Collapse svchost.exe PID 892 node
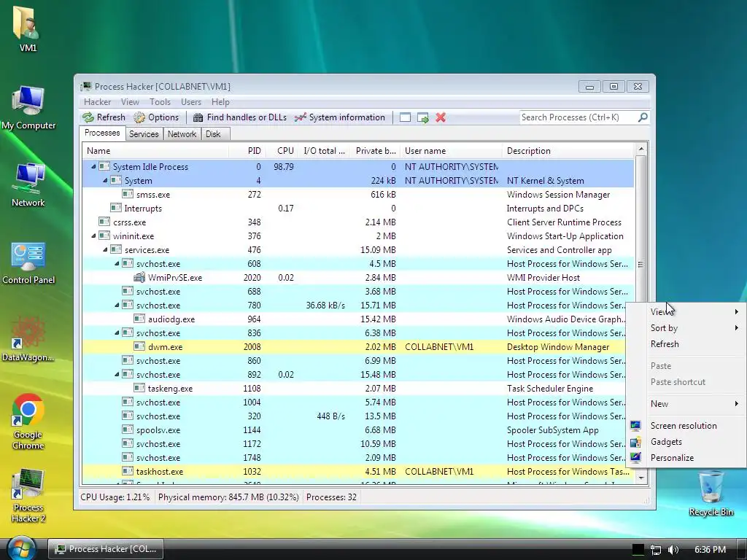747x560 pixels. point(117,375)
